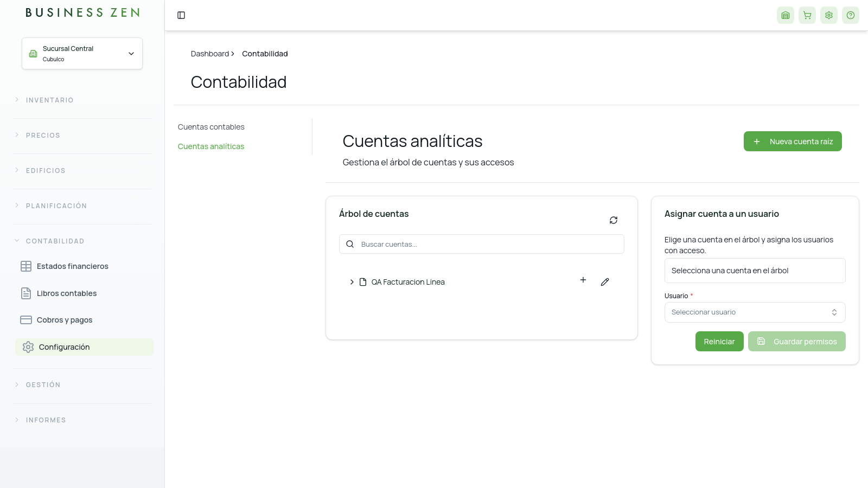Click the Business Zen logo
This screenshot has height=488, width=868.
(x=82, y=12)
